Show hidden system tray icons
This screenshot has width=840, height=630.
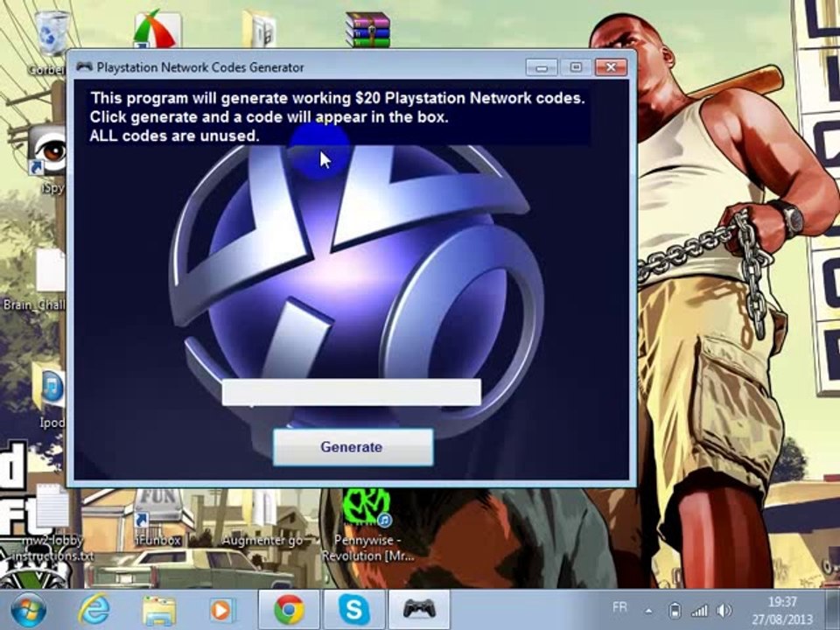click(x=648, y=611)
